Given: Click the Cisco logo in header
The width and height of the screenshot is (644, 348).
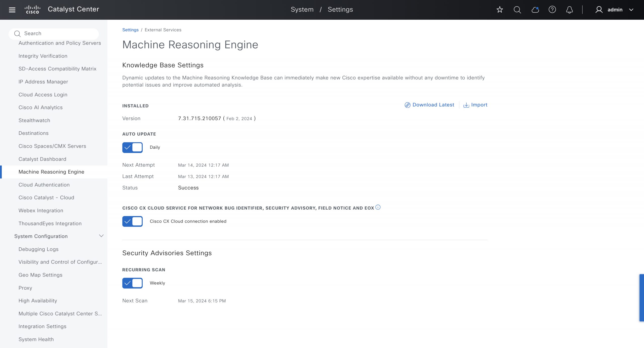Looking at the screenshot, I should point(32,10).
